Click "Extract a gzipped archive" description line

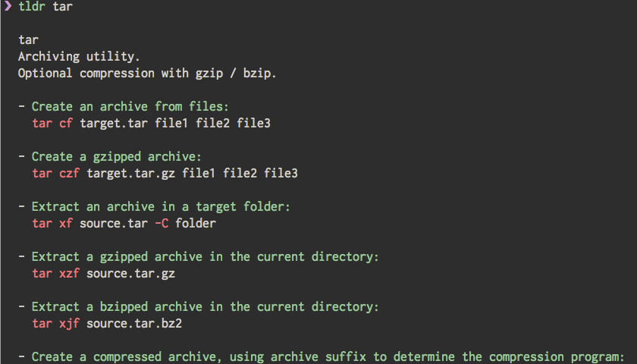coord(205,256)
